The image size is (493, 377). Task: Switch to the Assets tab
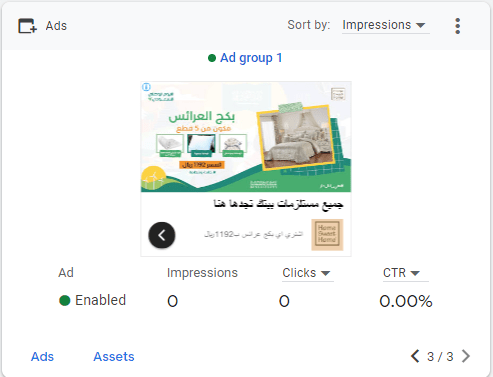pyautogui.click(x=114, y=357)
